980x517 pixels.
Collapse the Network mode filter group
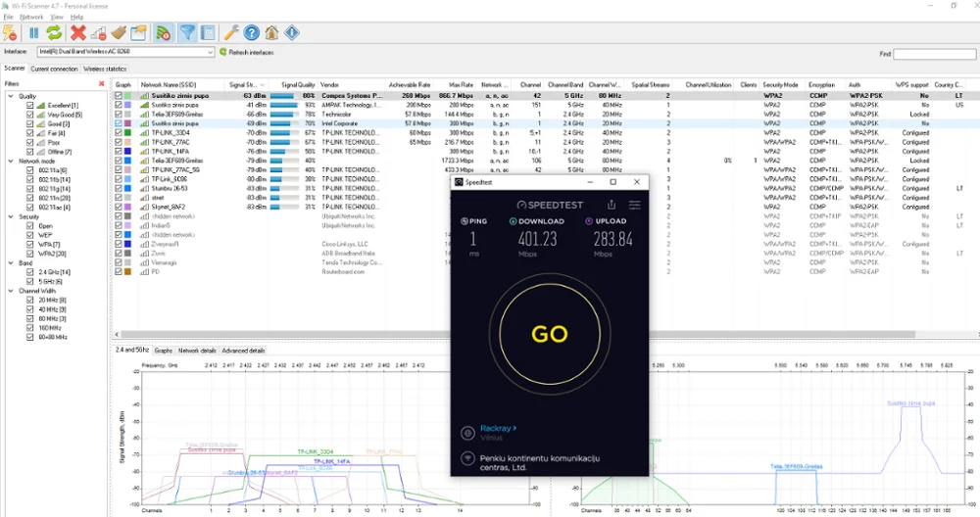coord(11,161)
